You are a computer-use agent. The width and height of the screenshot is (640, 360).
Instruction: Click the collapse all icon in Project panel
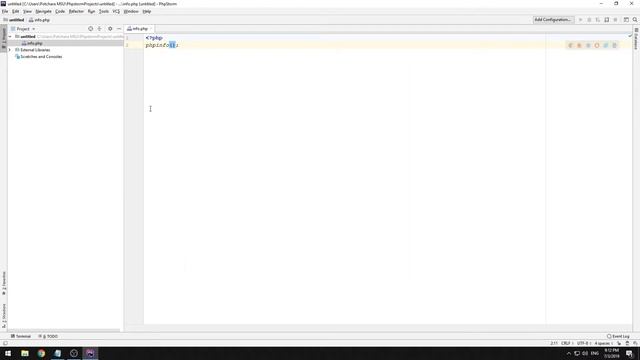(100, 29)
